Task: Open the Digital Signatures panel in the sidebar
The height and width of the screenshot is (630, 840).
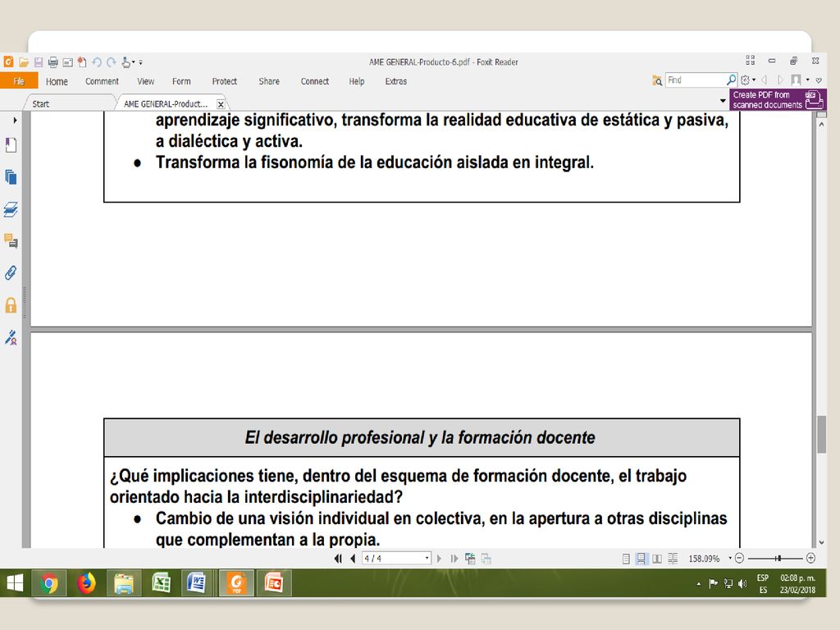Action: pos(11,337)
